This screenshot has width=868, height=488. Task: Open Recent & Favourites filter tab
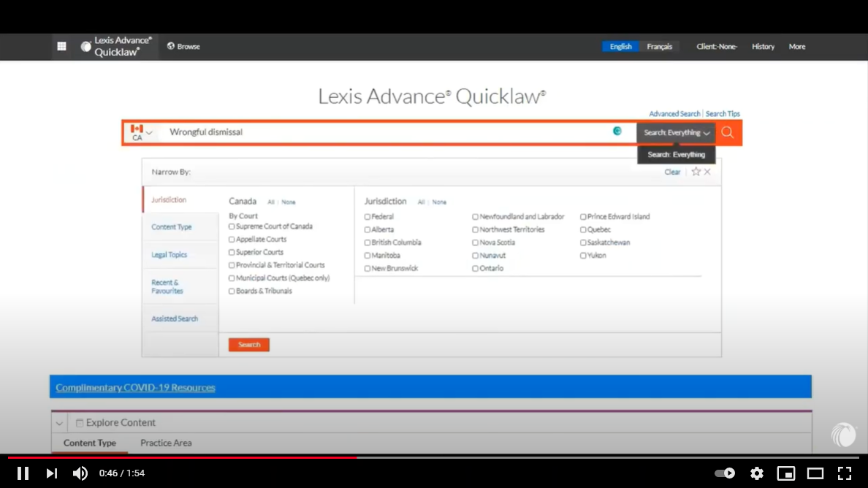point(180,286)
